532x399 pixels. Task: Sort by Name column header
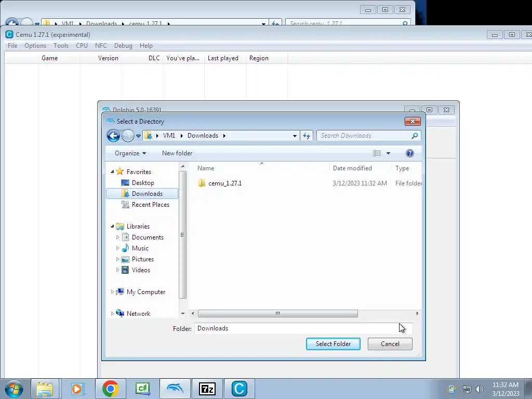206,168
